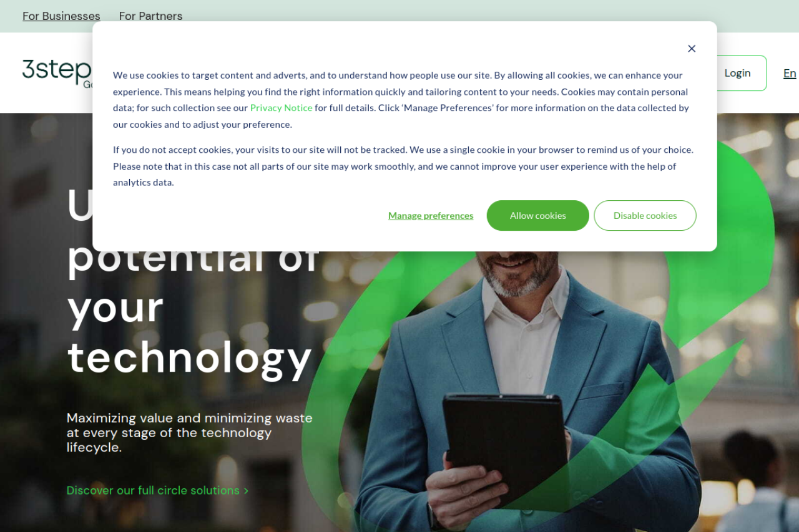Open Manage preferences
799x532 pixels.
pos(431,216)
